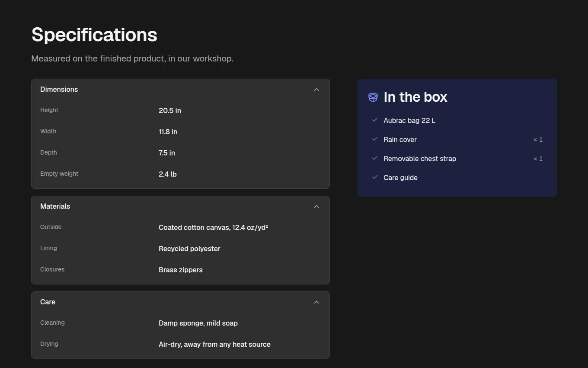Screen dimensions: 588x368
Task: Click the 20.5 in value
Action: (170, 110)
